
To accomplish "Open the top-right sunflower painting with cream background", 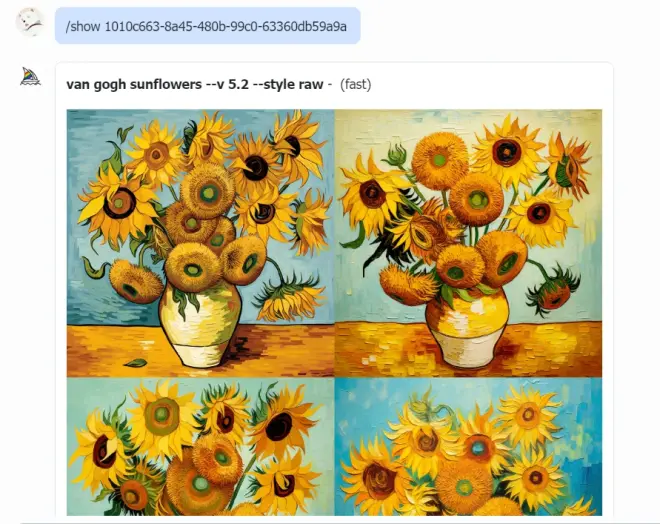I will point(468,243).
